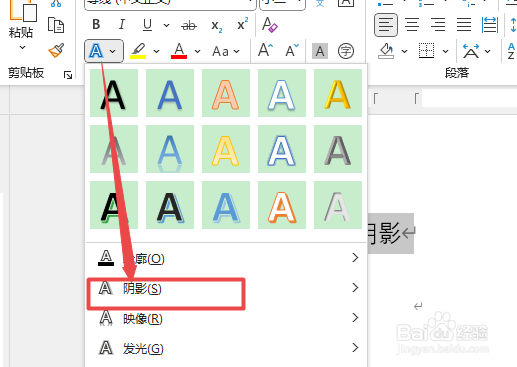
Task: Choose gold gradient text effect preset
Action: pyautogui.click(x=338, y=93)
